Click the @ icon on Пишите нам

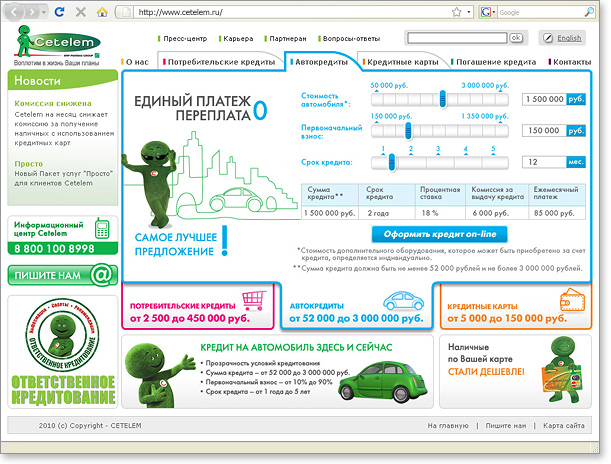coord(102,275)
